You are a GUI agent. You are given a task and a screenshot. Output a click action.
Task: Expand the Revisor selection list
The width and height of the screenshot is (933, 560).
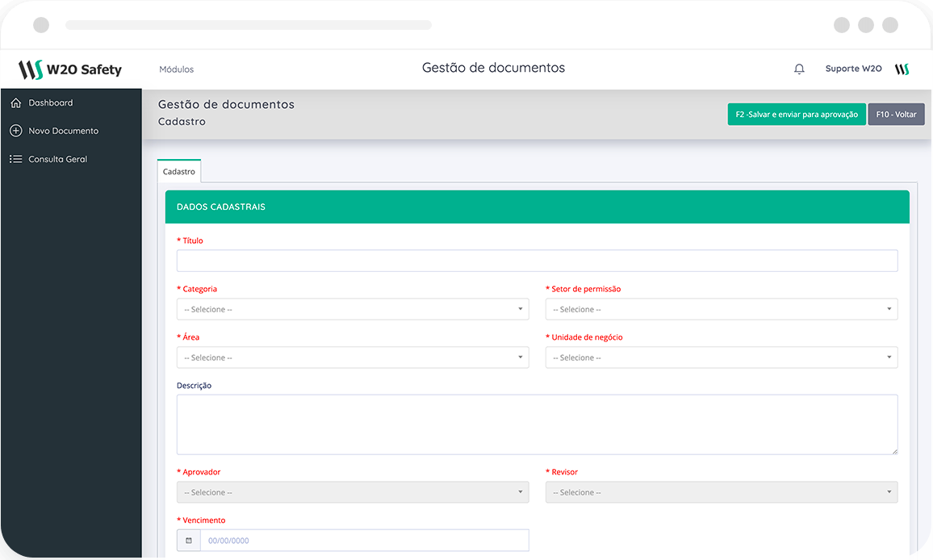pyautogui.click(x=722, y=492)
